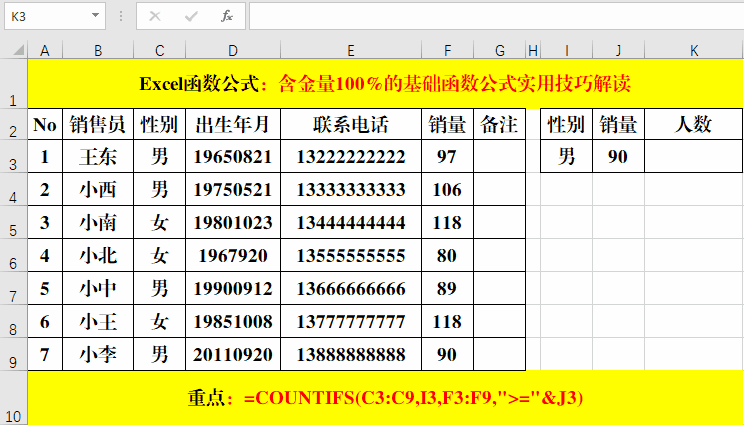Select row 2 header
Image resolution: width=744 pixels, height=425 pixels.
pos(13,124)
